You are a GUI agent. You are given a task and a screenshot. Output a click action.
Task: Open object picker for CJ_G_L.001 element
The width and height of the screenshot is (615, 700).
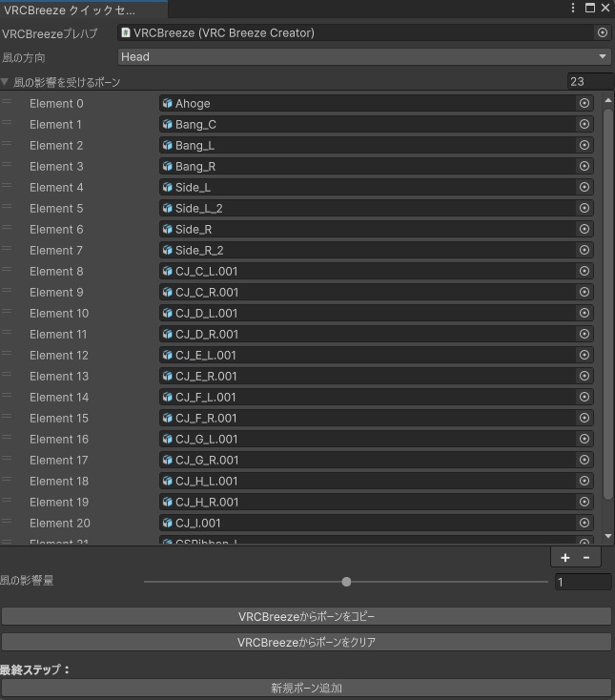click(584, 439)
